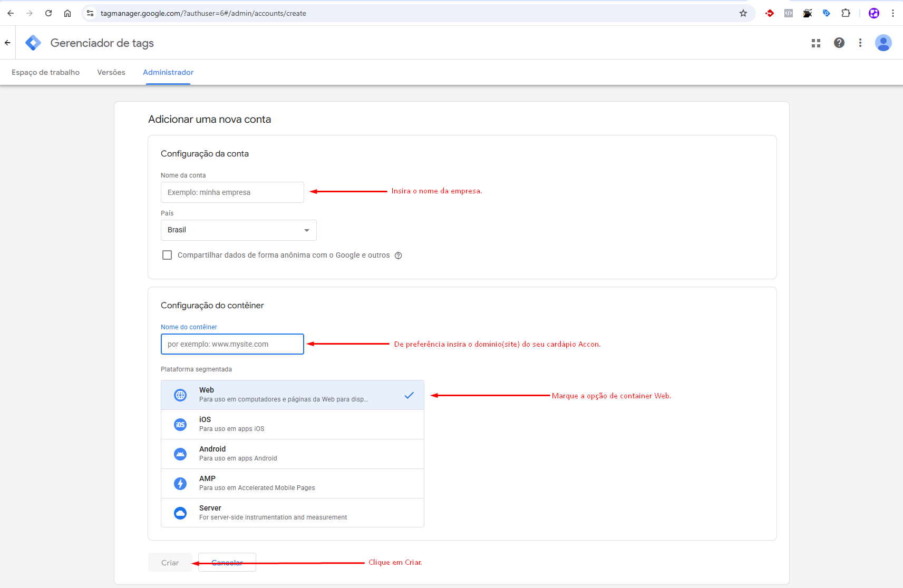Click the Google account avatar
This screenshot has width=903, height=588.
tap(883, 43)
